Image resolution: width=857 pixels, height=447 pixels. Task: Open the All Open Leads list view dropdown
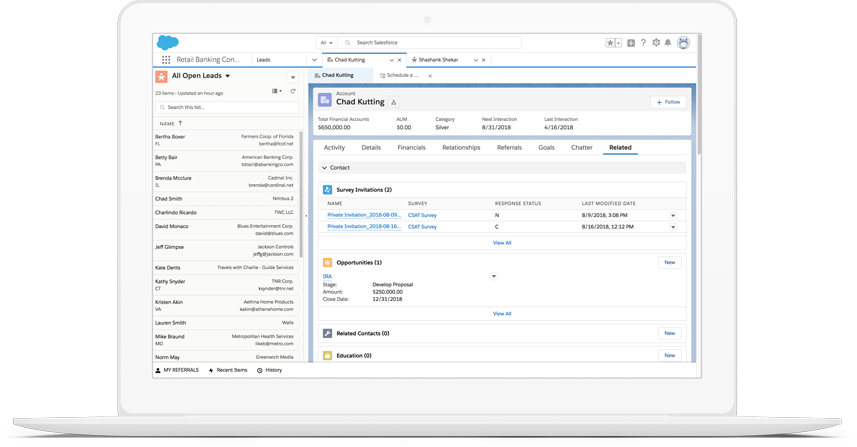228,76
